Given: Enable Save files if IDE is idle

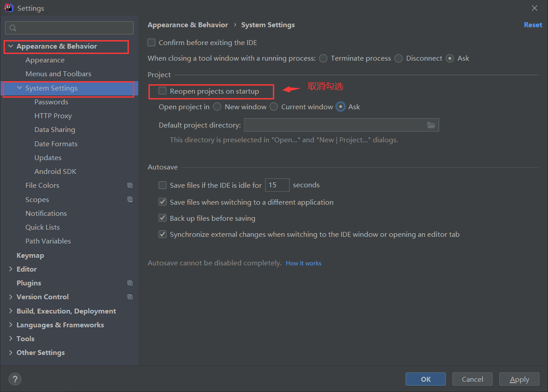Looking at the screenshot, I should tap(163, 185).
